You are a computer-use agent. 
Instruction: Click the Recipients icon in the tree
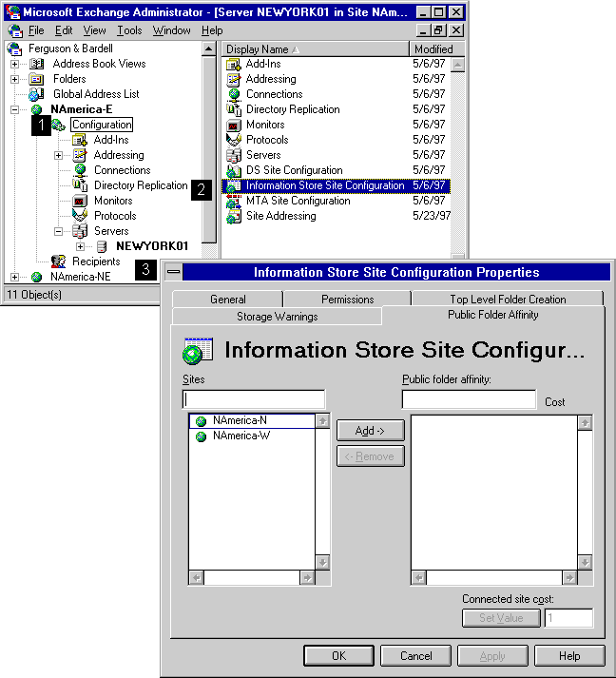(58, 262)
